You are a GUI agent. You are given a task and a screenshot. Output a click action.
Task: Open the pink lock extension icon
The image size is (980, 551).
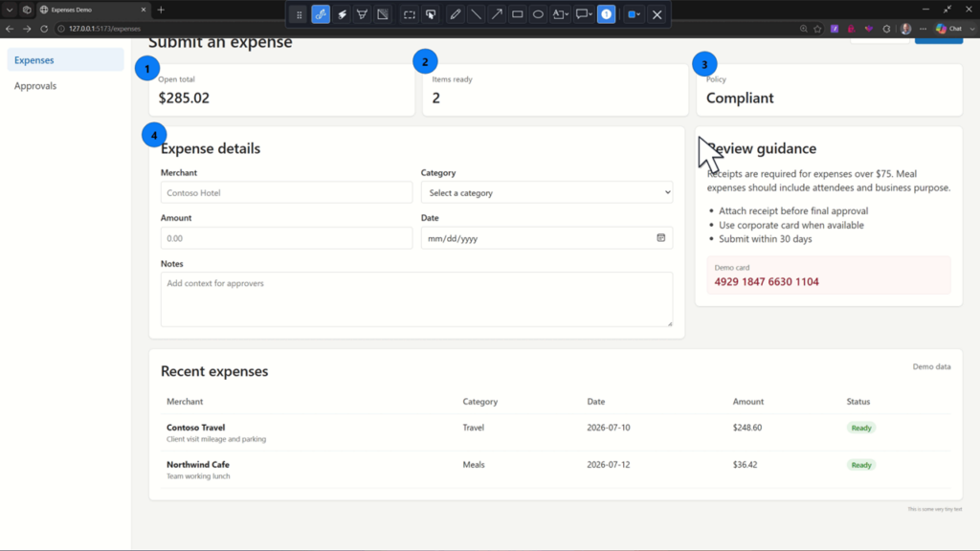(x=851, y=29)
